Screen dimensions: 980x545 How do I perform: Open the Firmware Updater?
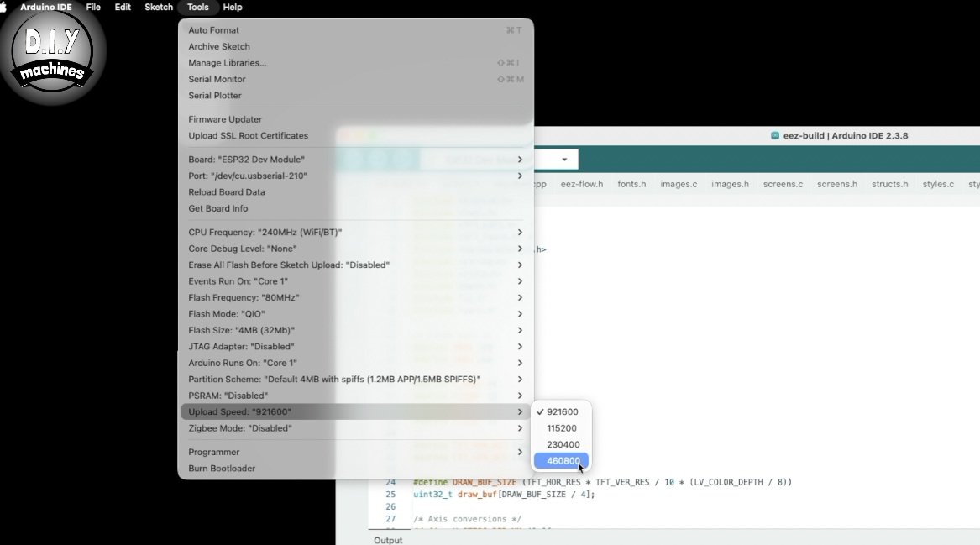click(355, 118)
